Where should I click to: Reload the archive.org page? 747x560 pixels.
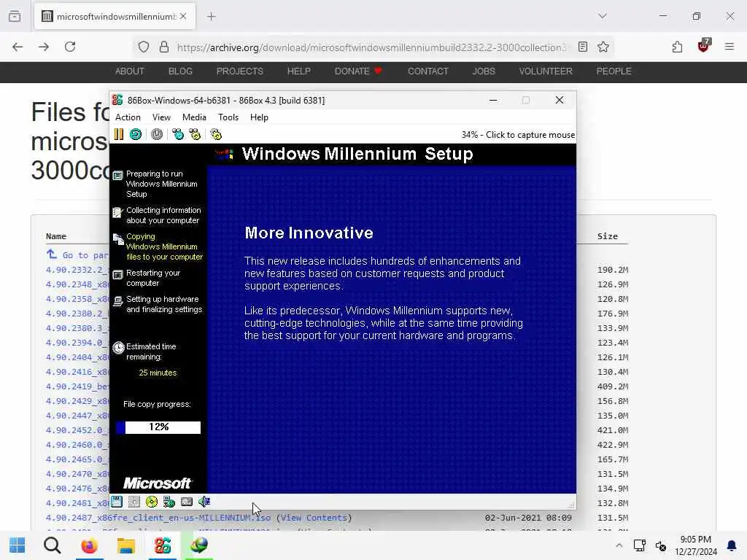[70, 47]
